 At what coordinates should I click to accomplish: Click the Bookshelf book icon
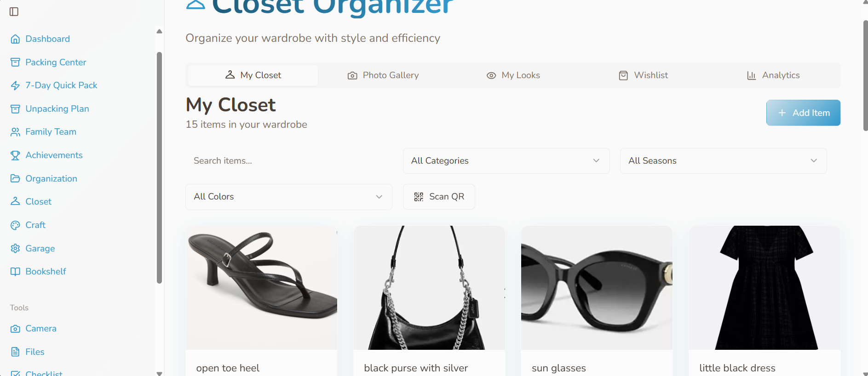(x=15, y=272)
